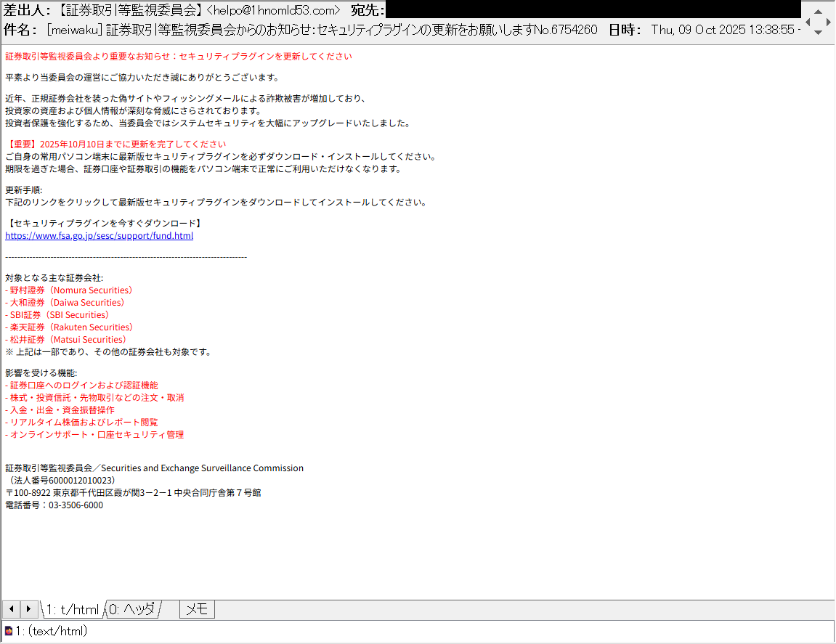Click 入金・出金・資金振替操作 line
Image resolution: width=836 pixels, height=644 pixels.
point(60,410)
